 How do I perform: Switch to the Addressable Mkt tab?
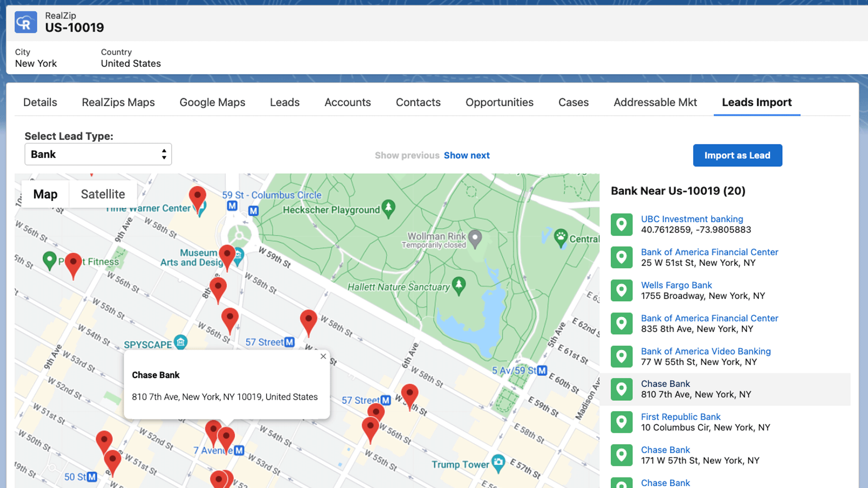655,103
